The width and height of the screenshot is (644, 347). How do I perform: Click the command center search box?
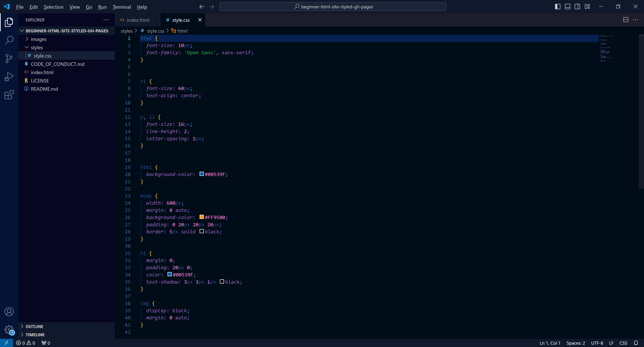click(x=333, y=7)
